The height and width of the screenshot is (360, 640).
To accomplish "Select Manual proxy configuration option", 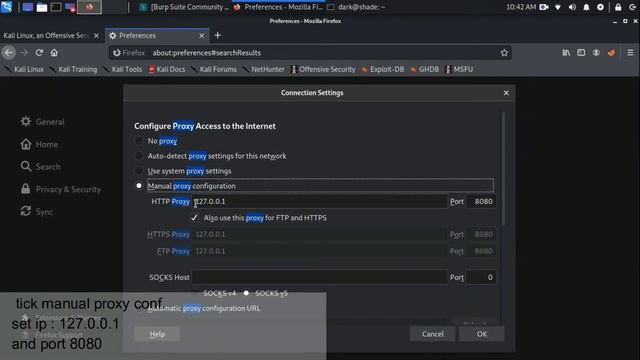I will pos(139,186).
